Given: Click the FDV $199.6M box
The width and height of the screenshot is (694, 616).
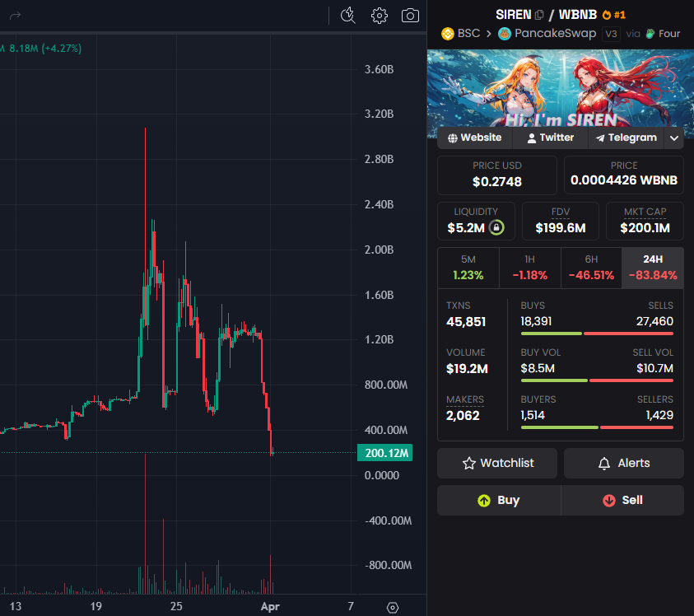Looking at the screenshot, I should point(561,221).
